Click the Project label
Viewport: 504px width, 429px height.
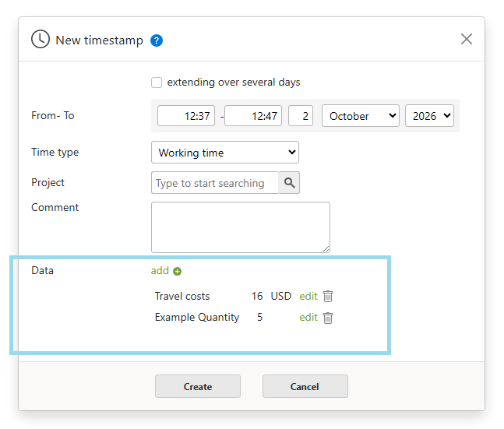48,182
